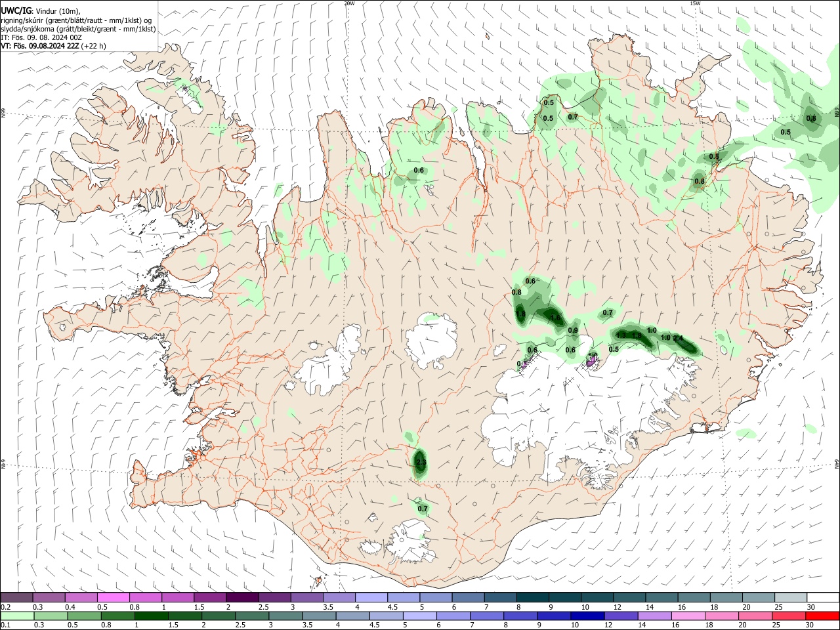Select the deepest blue 10–12 rain scale swatch
Screen dimensions: 840x630
point(587,616)
